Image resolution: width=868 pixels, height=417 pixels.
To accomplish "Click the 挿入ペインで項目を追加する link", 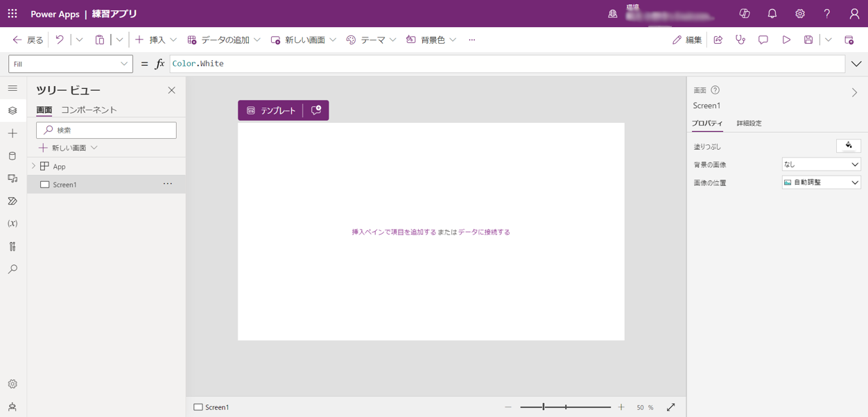I will pyautogui.click(x=394, y=232).
